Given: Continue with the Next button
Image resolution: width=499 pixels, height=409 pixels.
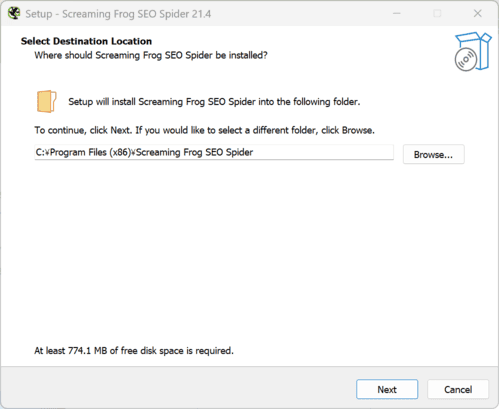Looking at the screenshot, I should 387,389.
